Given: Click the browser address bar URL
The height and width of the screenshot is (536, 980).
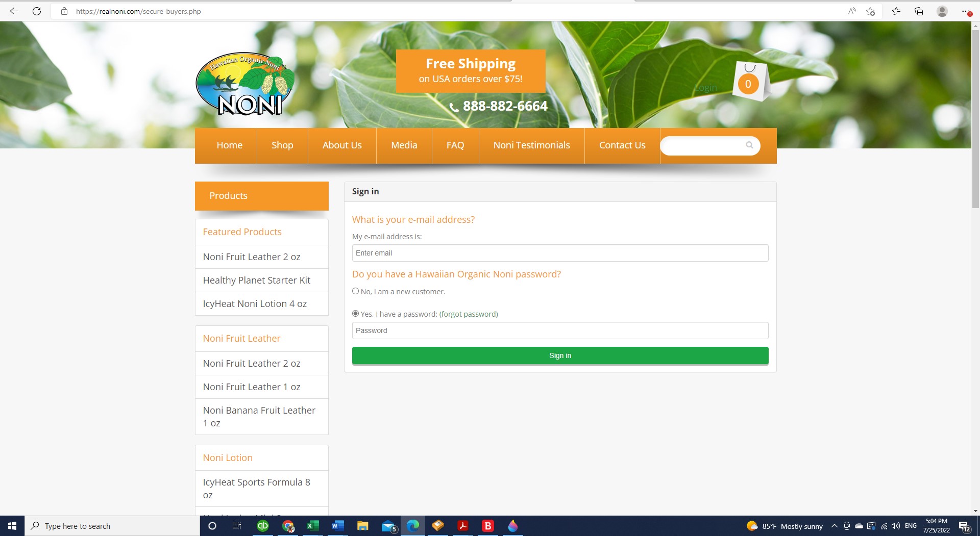Looking at the screenshot, I should tap(138, 11).
